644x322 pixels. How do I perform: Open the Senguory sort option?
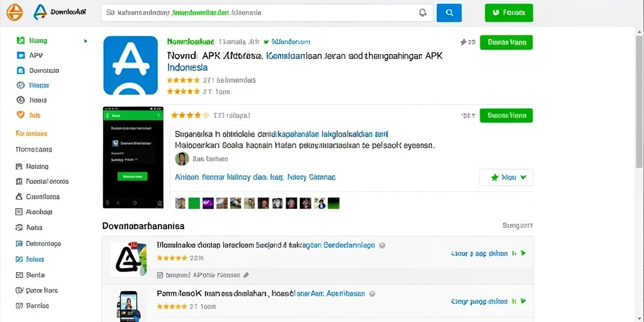click(x=518, y=226)
